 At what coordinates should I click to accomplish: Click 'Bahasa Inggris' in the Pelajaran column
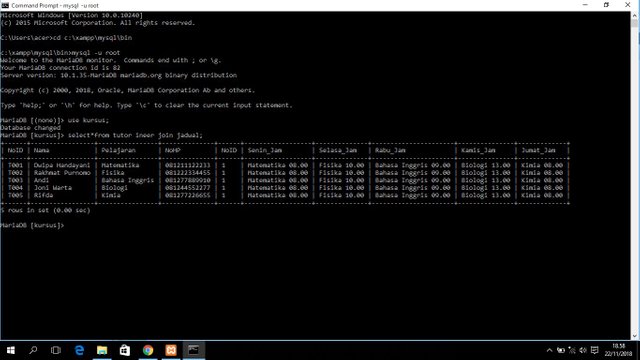click(x=127, y=180)
